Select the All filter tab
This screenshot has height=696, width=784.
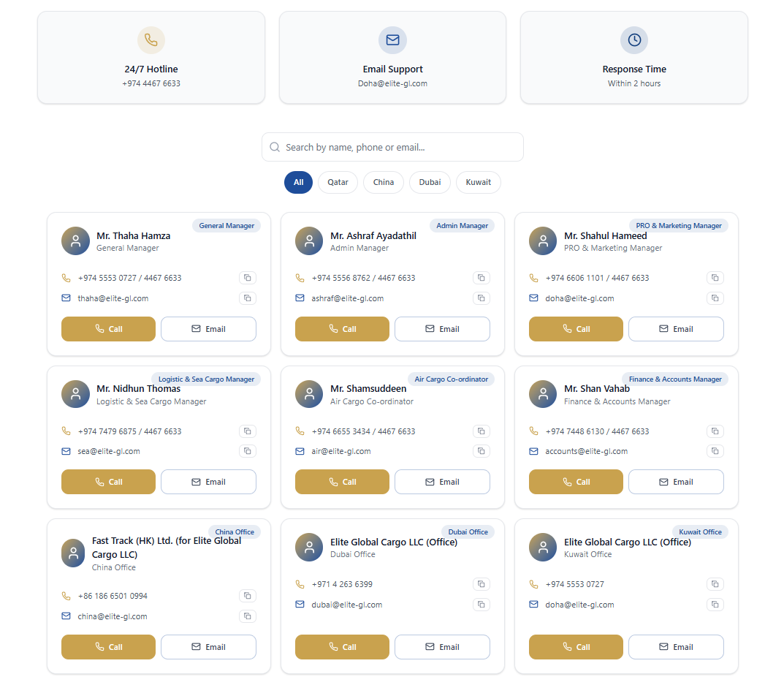pyautogui.click(x=299, y=182)
